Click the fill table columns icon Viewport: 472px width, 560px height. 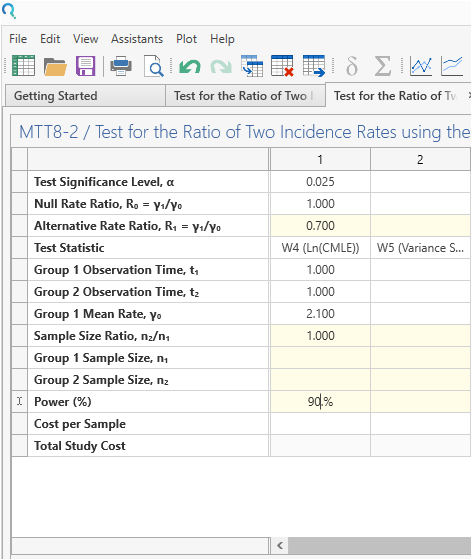click(252, 66)
